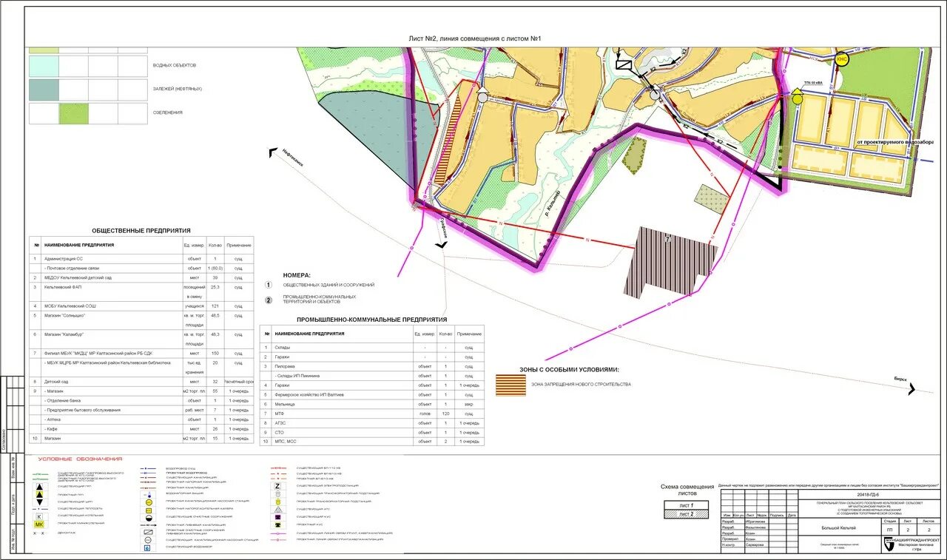Click the Мельница row in industrial table

coord(372,404)
